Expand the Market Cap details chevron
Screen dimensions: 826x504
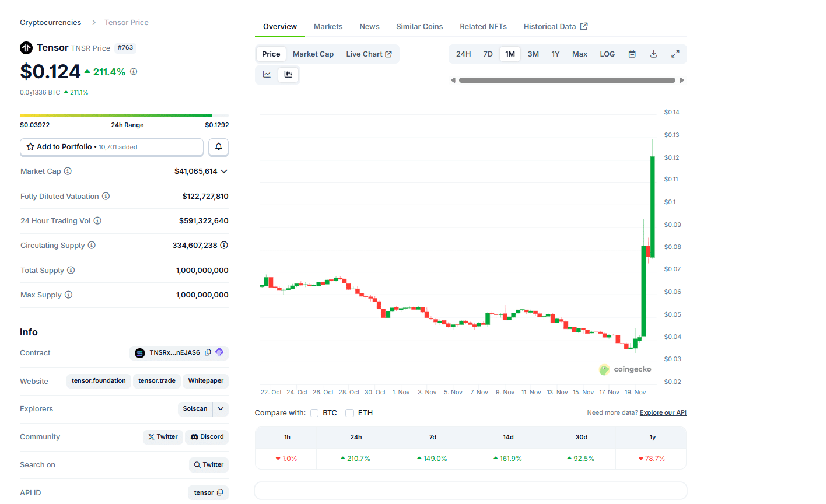[225, 171]
